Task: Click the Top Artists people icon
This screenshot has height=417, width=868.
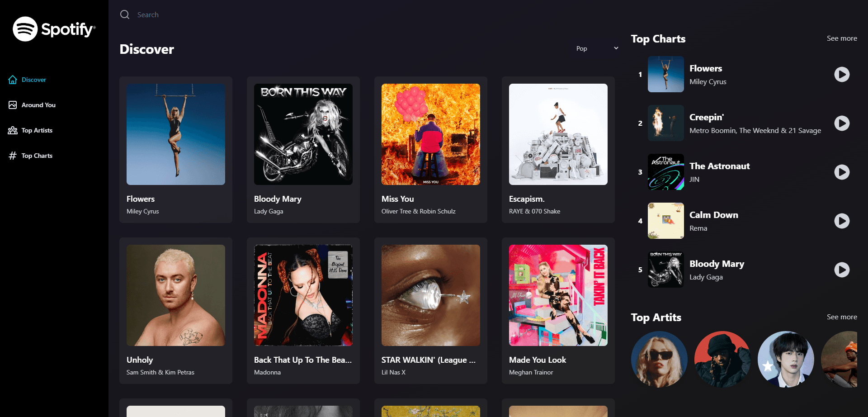Action: [13, 130]
